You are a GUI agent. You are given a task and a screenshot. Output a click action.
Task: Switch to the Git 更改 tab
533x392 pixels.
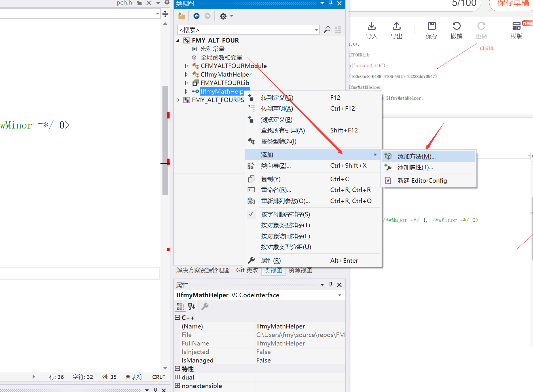(x=247, y=270)
